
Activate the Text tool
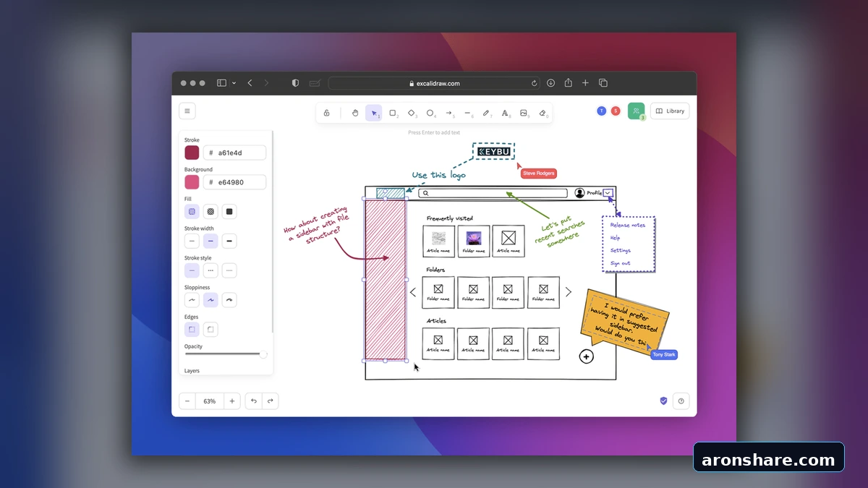click(505, 113)
